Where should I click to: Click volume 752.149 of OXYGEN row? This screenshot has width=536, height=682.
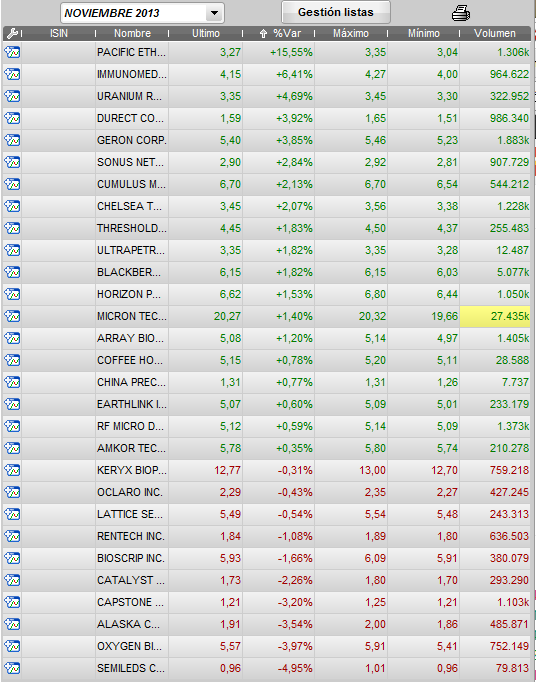pyautogui.click(x=509, y=646)
